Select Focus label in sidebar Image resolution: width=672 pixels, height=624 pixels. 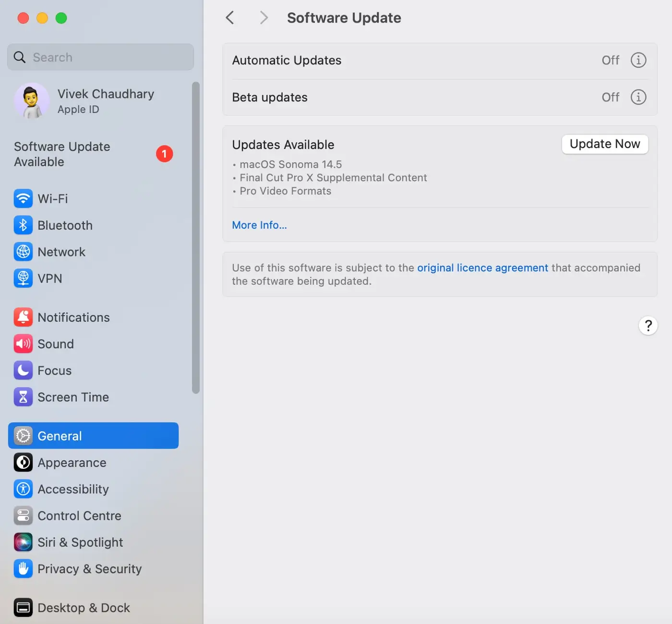pyautogui.click(x=54, y=370)
